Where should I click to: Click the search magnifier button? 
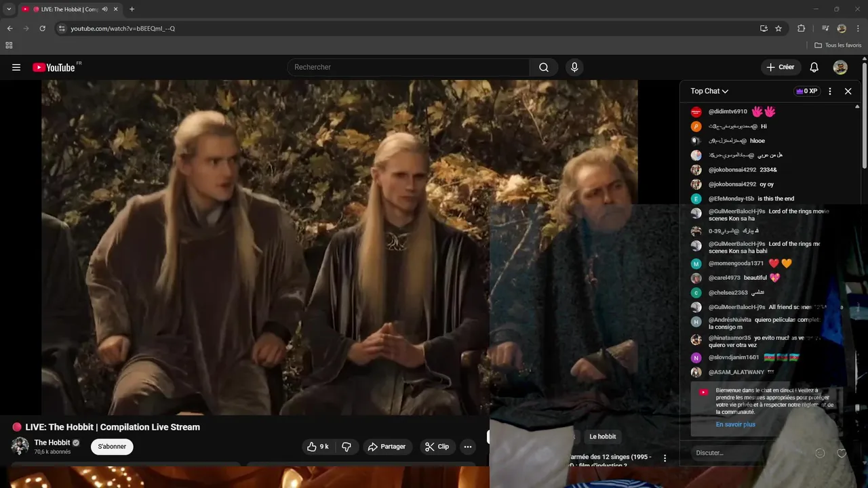click(x=544, y=67)
